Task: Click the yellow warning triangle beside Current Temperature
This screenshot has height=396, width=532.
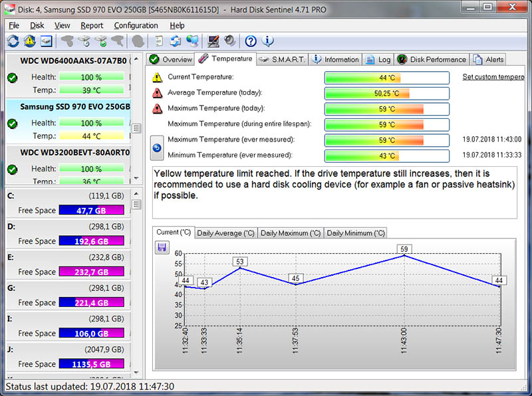Action: pyautogui.click(x=157, y=77)
